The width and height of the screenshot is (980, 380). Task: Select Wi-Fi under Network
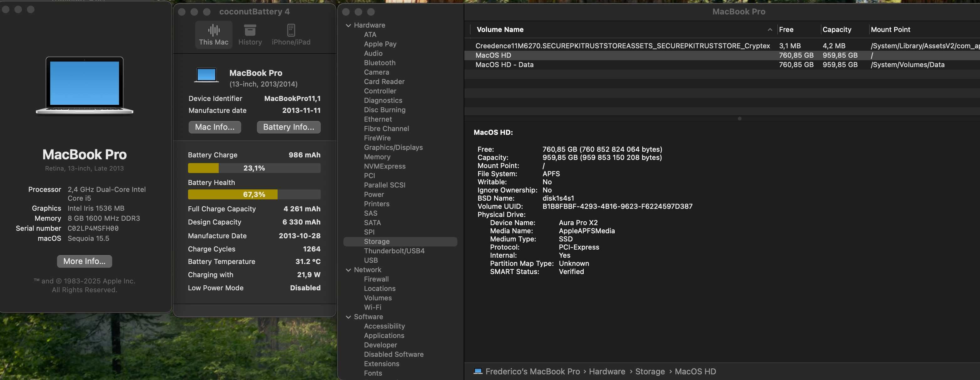(x=373, y=308)
